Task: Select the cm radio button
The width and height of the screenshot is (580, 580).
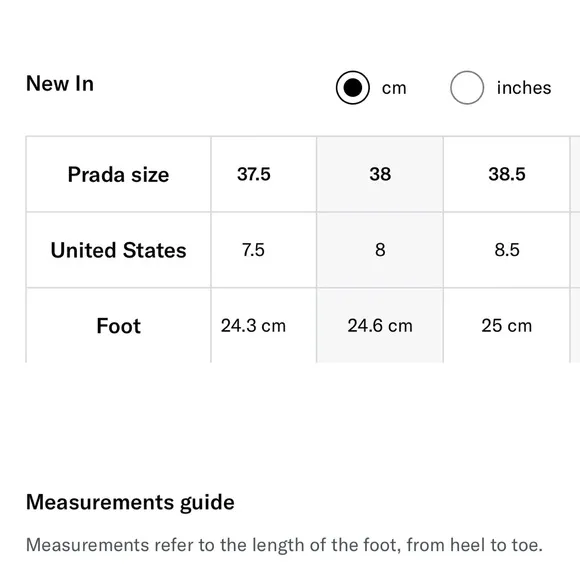Action: [x=353, y=88]
